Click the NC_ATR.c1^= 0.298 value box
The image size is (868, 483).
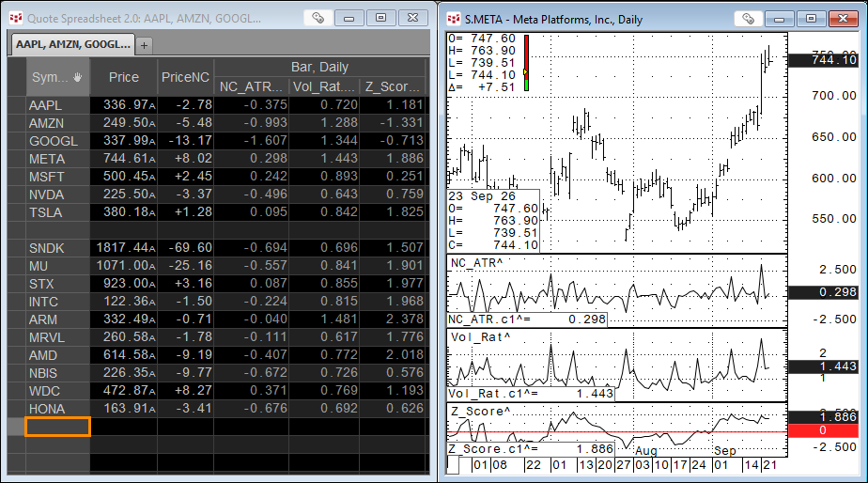pyautogui.click(x=527, y=319)
